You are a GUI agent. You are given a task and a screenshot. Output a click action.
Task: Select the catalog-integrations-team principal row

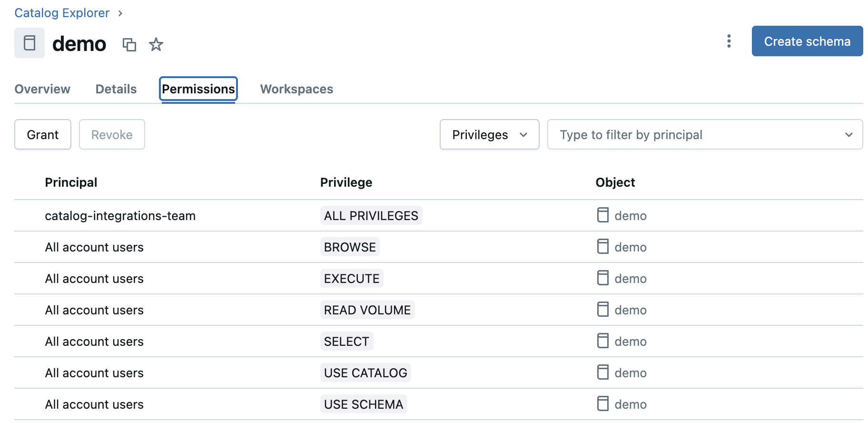pyautogui.click(x=120, y=216)
